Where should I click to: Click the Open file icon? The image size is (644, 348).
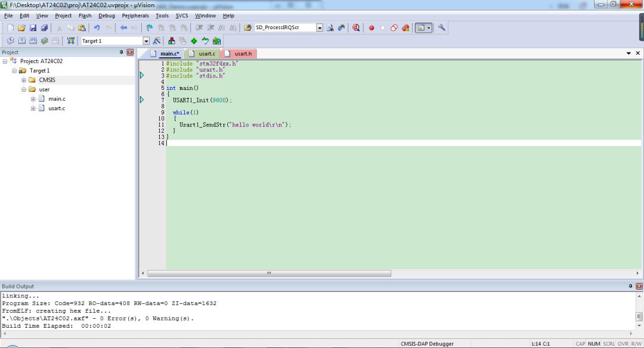click(21, 28)
